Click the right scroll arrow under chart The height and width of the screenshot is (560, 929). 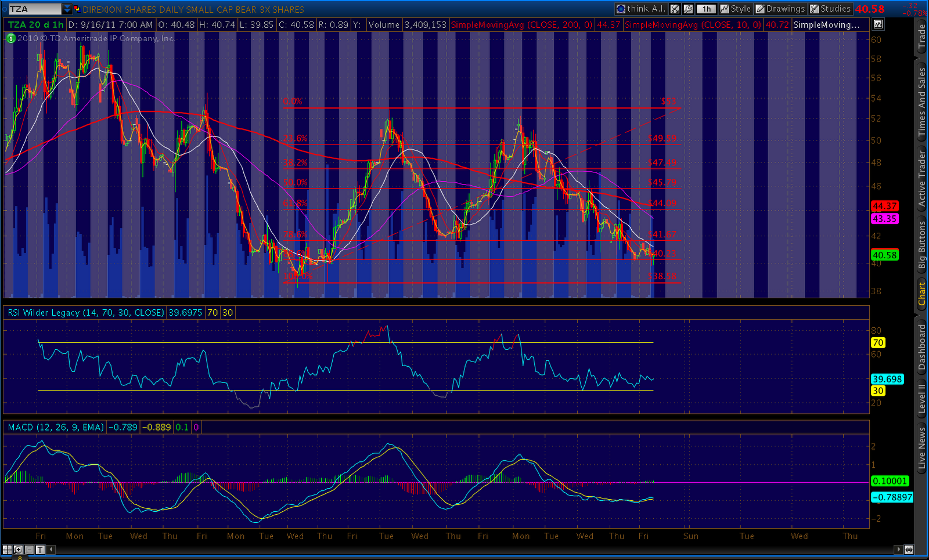pyautogui.click(x=899, y=550)
